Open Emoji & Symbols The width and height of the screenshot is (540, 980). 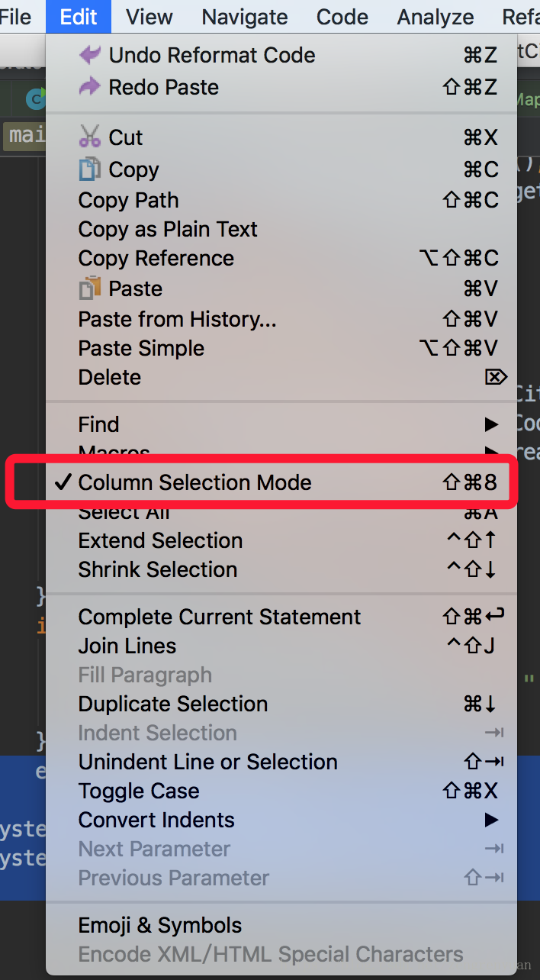(160, 925)
